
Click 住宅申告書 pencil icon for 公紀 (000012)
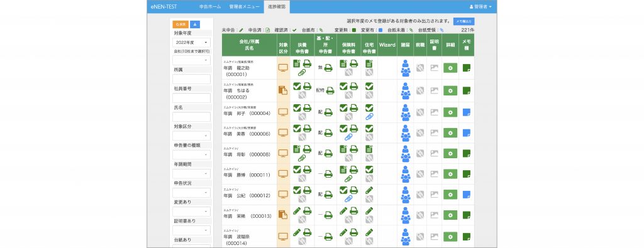pyautogui.click(x=369, y=190)
